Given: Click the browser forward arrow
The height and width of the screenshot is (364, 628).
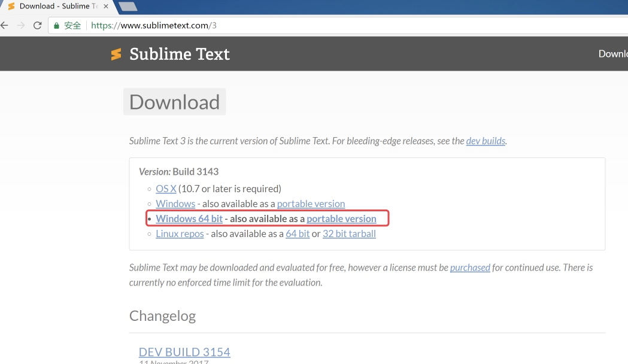Looking at the screenshot, I should tap(21, 26).
